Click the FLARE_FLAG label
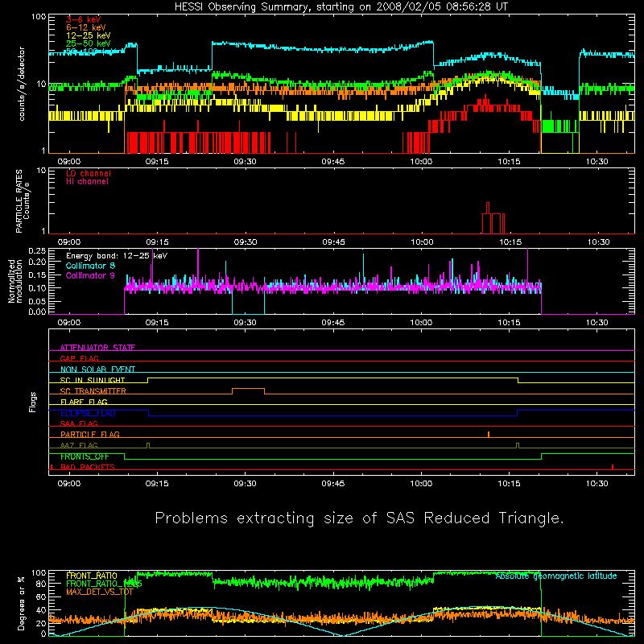 point(84,402)
